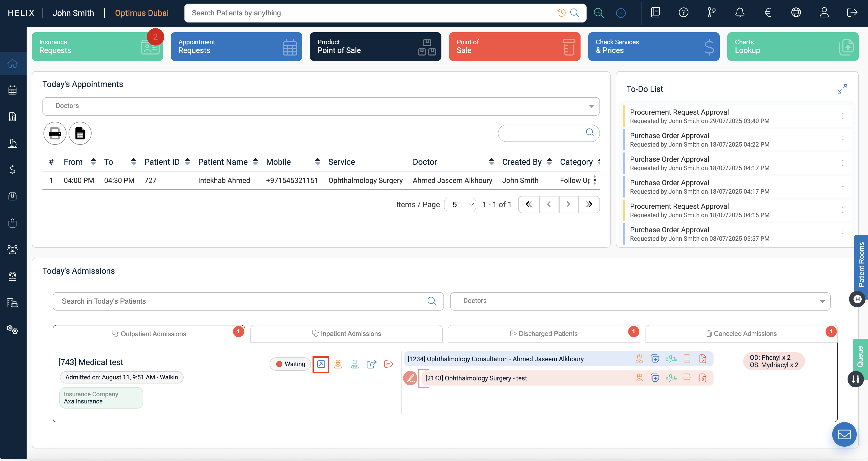The image size is (868, 461).
Task: Click the microscope lab icon in the sidebar
Action: point(13,143)
